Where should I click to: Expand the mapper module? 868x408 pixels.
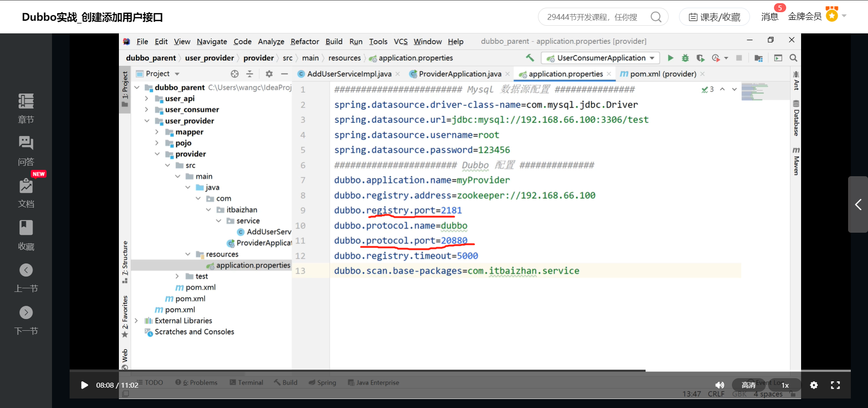(x=157, y=131)
